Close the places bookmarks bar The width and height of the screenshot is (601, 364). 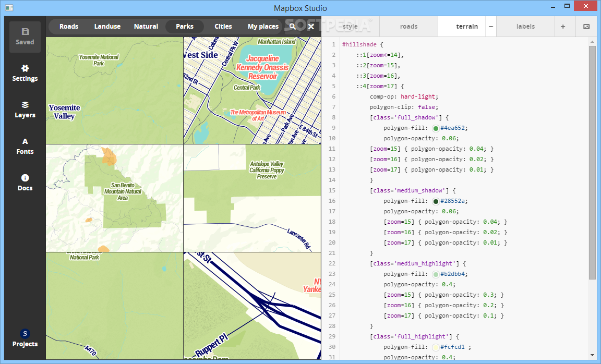click(x=311, y=27)
